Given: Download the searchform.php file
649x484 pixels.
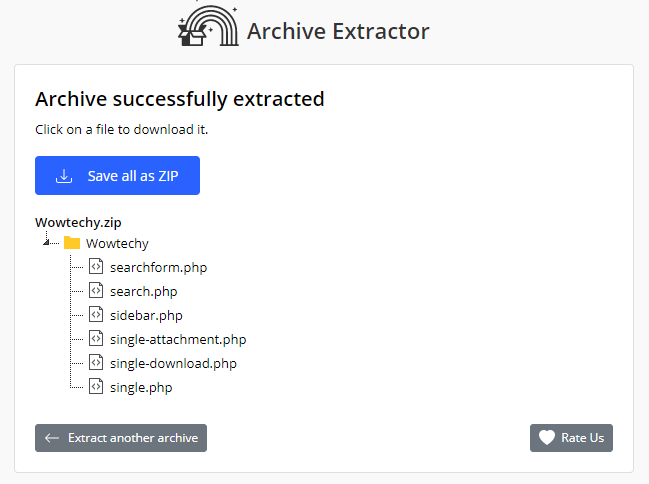Looking at the screenshot, I should coord(158,267).
